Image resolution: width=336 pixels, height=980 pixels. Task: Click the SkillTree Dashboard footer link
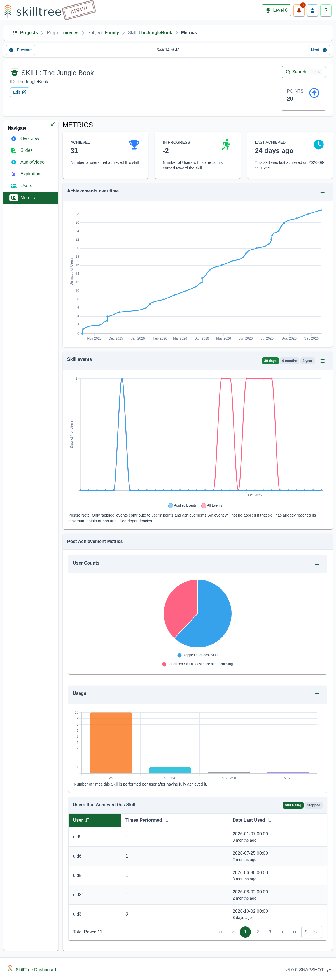coord(36,970)
